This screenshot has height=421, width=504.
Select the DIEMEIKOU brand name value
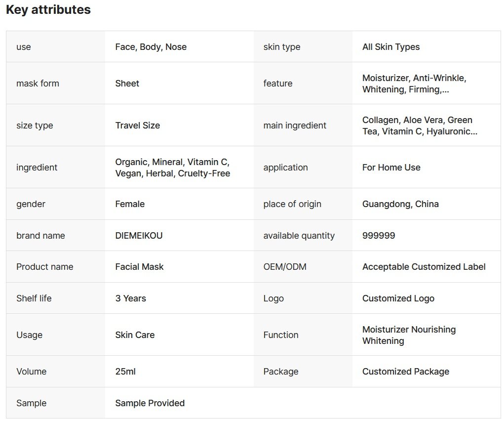139,236
